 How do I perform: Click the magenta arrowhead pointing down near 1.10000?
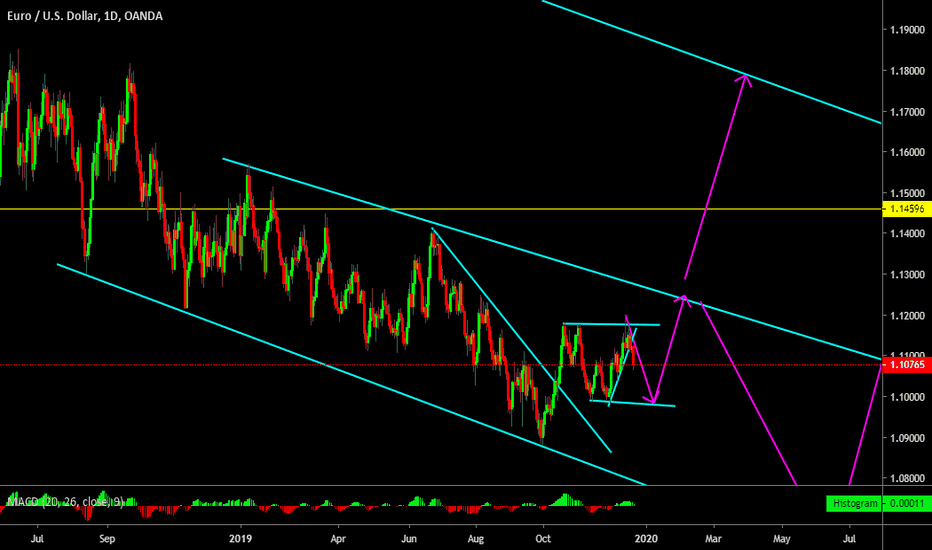(x=652, y=401)
